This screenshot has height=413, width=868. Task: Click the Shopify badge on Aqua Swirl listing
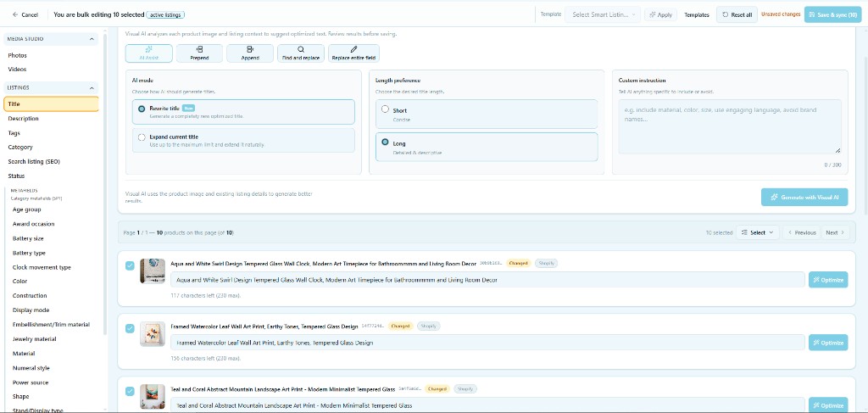click(547, 264)
